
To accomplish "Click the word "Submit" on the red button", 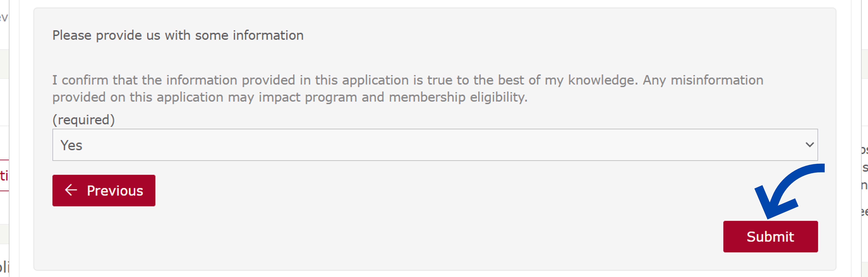I will [770, 237].
